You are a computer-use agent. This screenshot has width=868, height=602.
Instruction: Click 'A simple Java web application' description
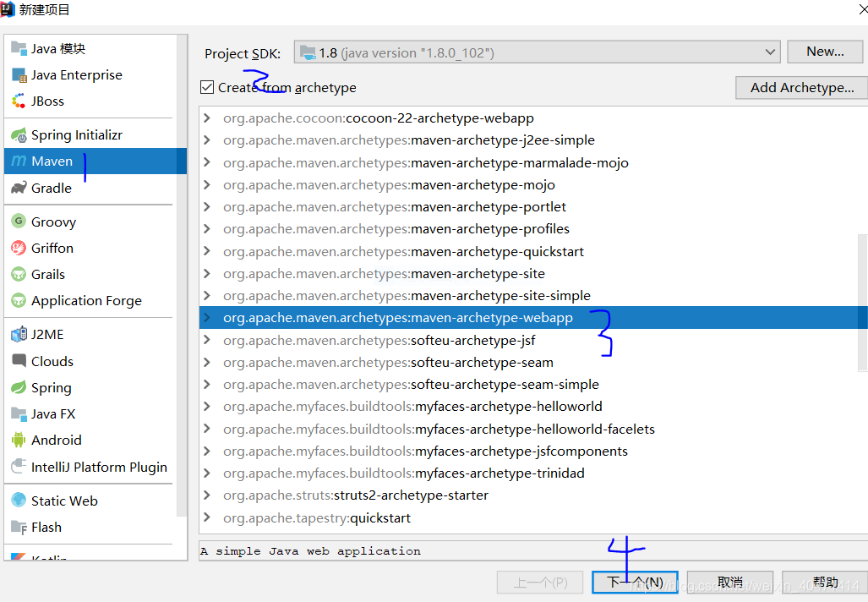coord(310,551)
